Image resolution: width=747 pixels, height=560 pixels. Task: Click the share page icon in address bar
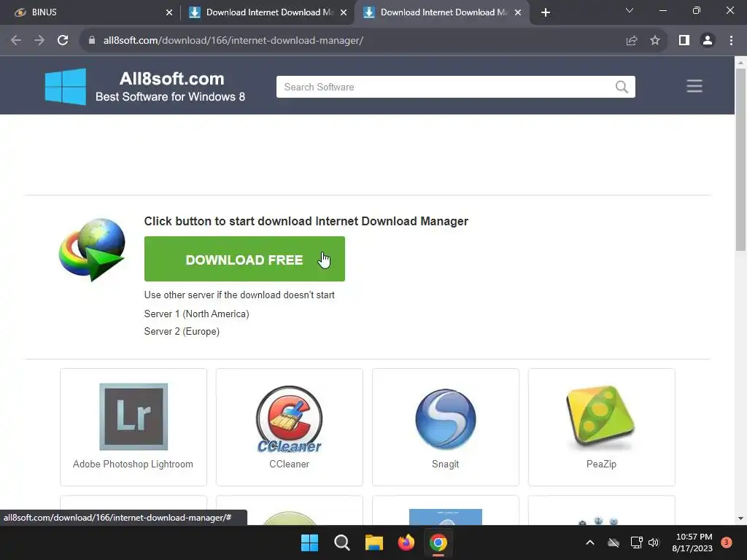tap(632, 41)
